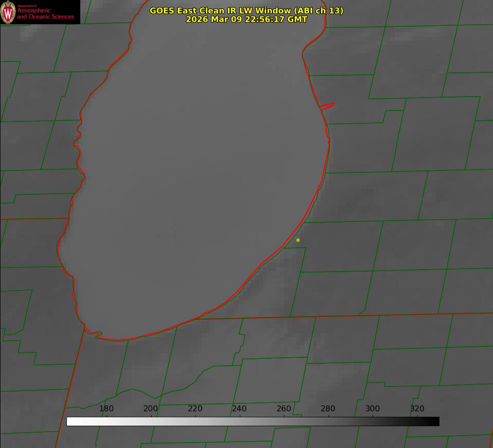Screen dimensions: 493x448
Task: Click the 200 colorbar tick label
Action: tap(151, 409)
